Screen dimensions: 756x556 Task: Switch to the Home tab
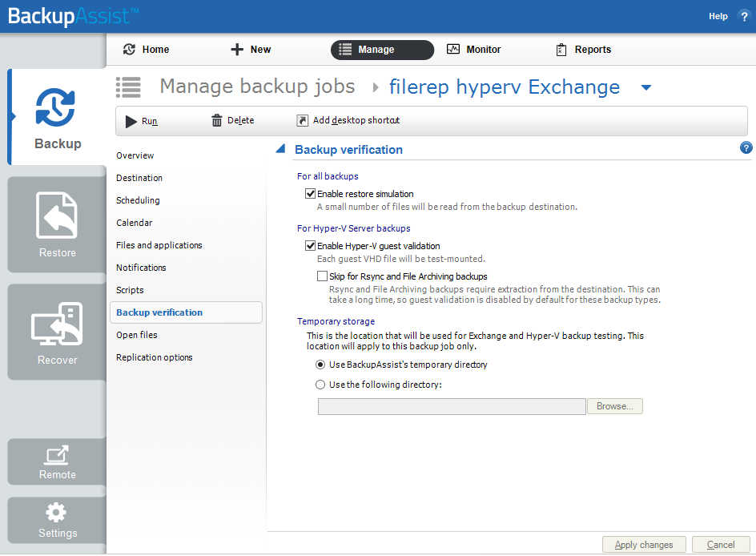[146, 49]
